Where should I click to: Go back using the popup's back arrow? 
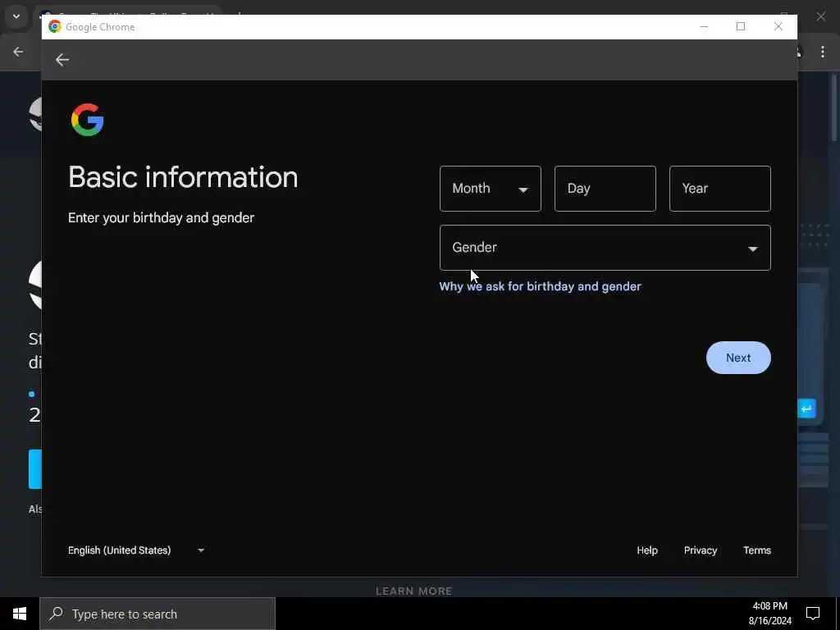(x=62, y=59)
